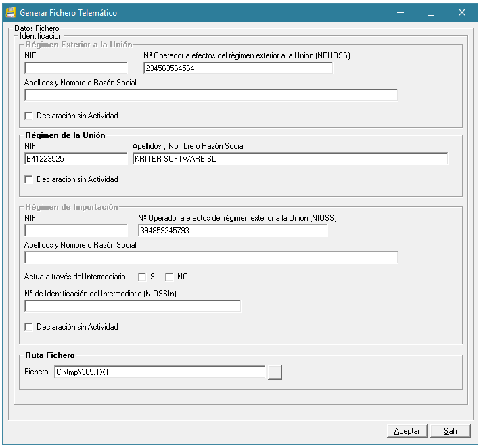481x448 pixels.
Task: Click the NIOSSIn intermediary identification field
Action: [x=133, y=307]
